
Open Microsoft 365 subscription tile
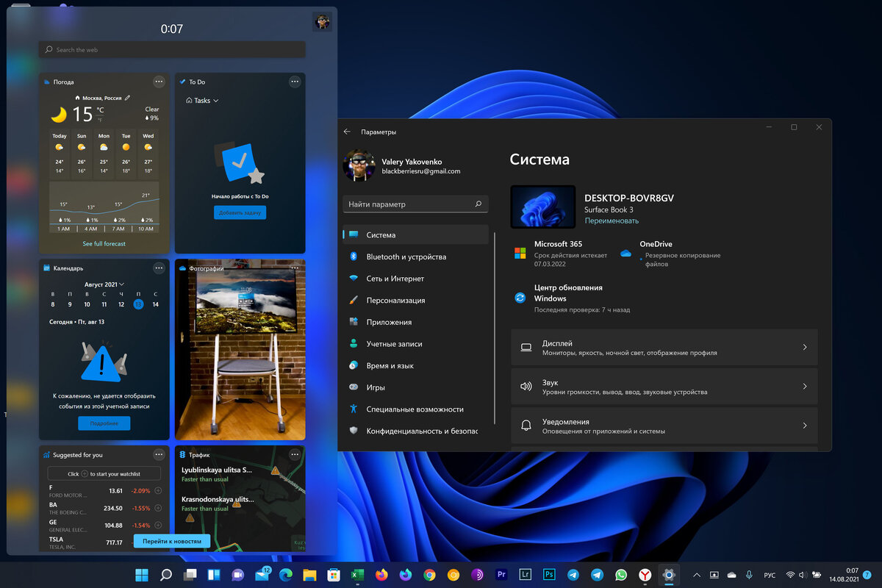(x=561, y=254)
